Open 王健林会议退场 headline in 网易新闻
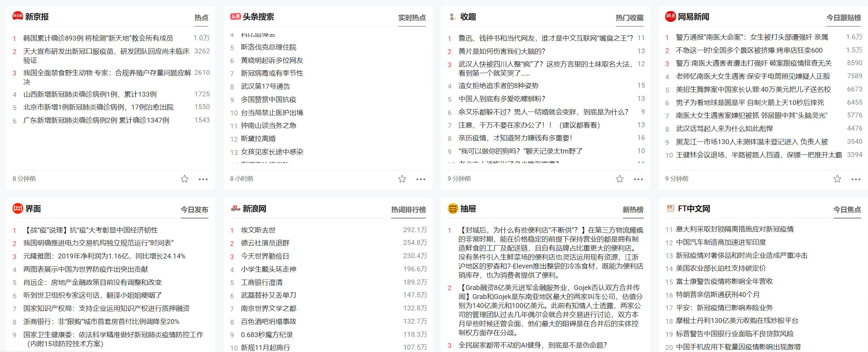 pos(759,155)
